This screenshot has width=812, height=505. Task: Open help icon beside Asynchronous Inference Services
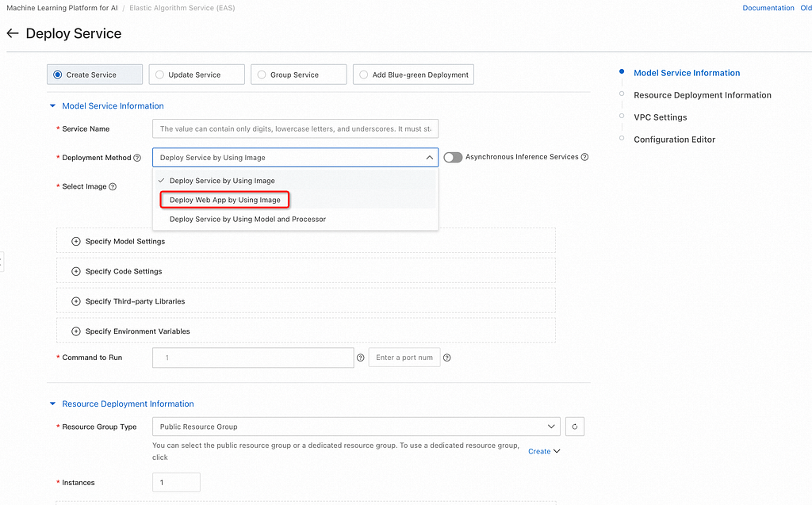point(584,157)
